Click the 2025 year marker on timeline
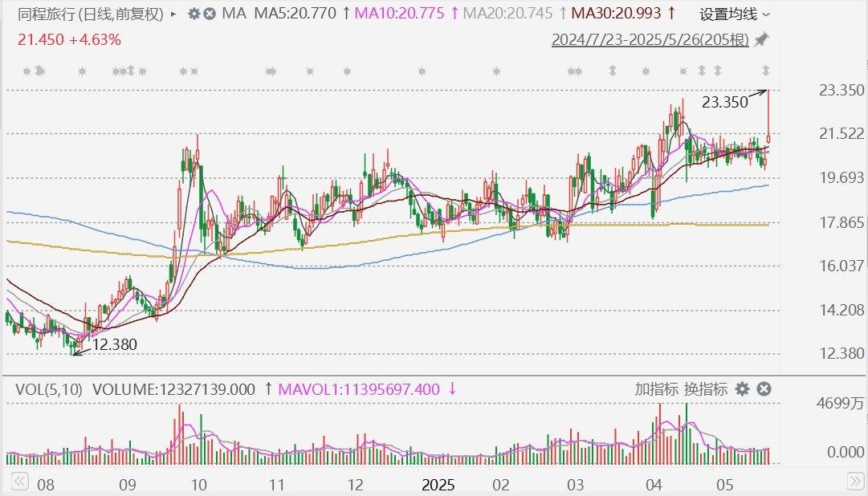 [x=438, y=485]
